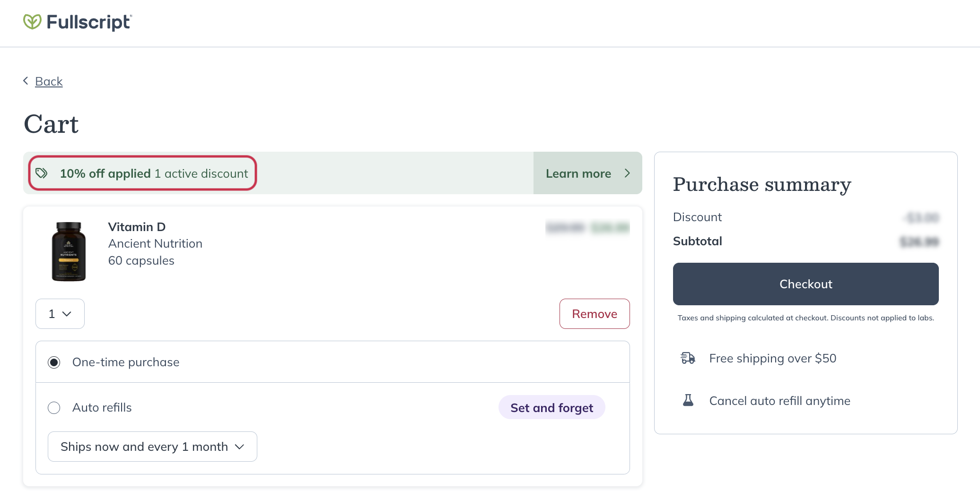Click 1 active discount text
The width and height of the screenshot is (980, 499).
coord(201,173)
